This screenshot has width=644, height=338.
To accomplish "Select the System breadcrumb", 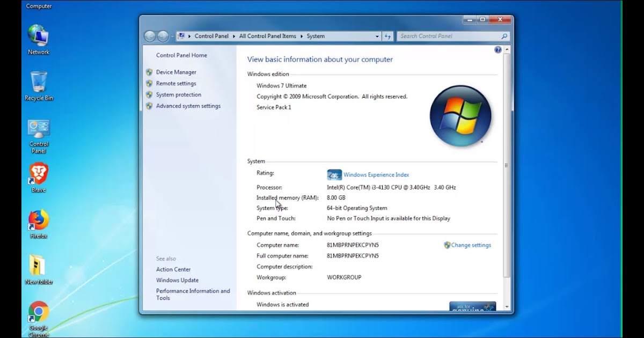I will (x=316, y=36).
